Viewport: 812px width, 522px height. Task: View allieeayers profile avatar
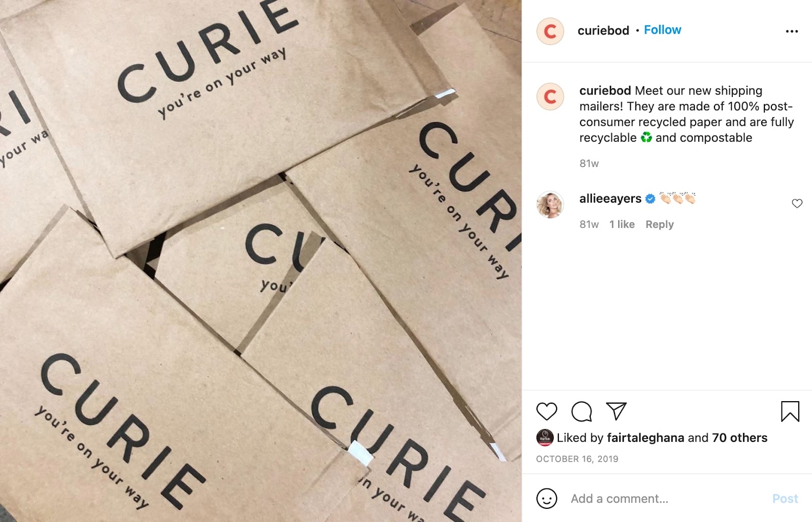pos(550,205)
